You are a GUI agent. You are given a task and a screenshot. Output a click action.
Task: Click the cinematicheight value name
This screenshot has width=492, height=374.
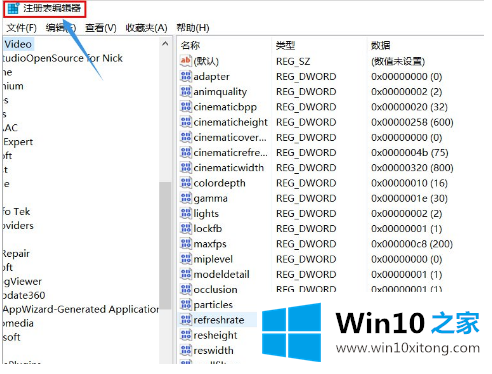(x=230, y=122)
